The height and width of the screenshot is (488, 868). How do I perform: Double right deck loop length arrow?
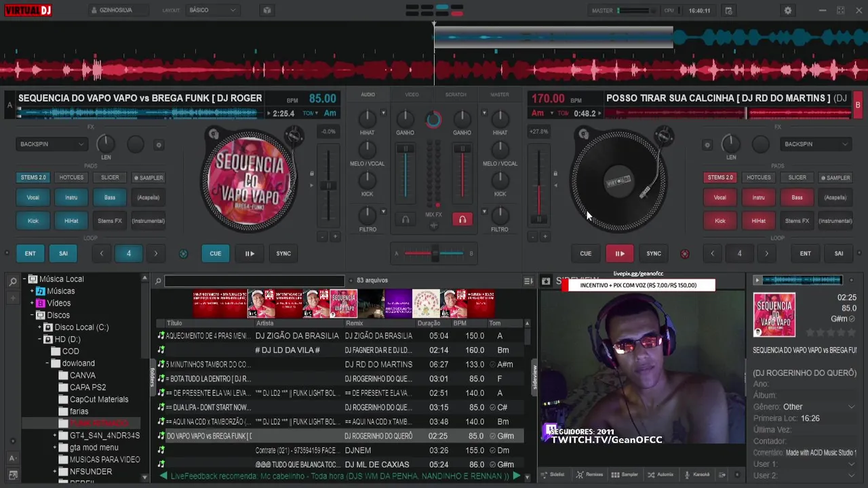[767, 253]
